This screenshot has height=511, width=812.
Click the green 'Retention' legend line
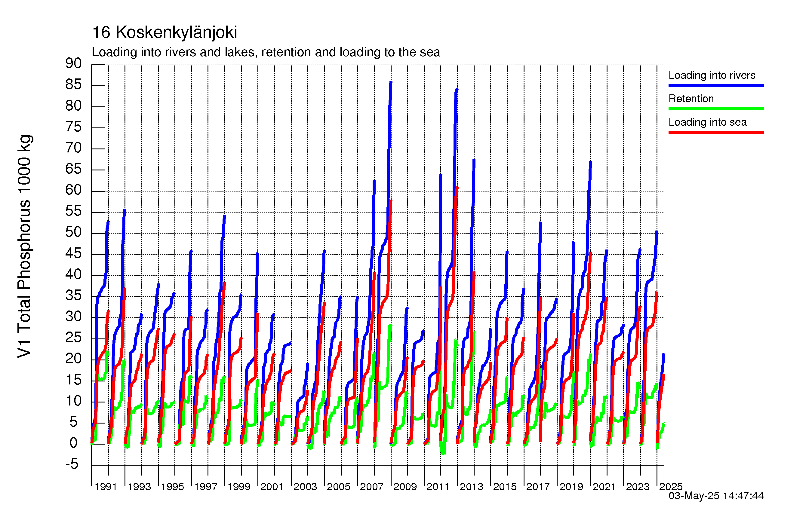point(716,109)
